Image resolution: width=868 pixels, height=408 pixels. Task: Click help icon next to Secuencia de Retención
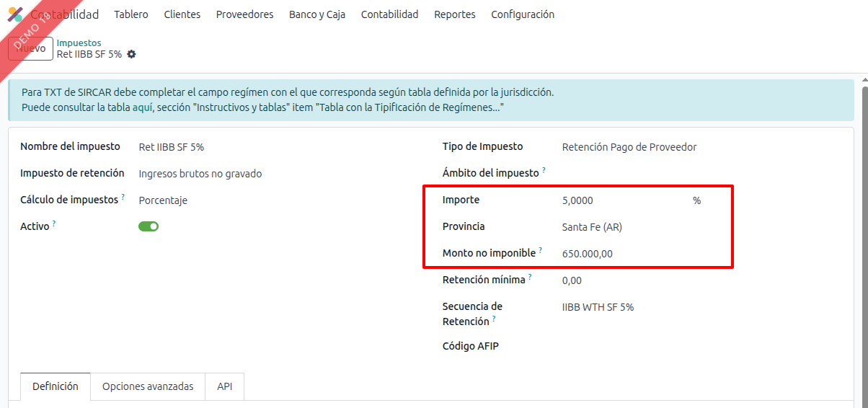point(494,319)
